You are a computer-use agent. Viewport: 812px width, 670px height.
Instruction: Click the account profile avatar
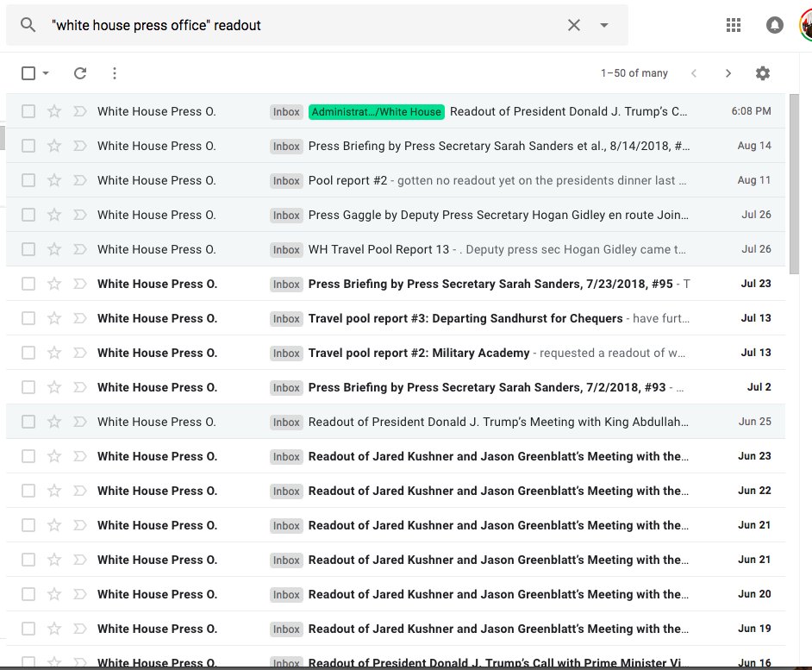coord(806,25)
